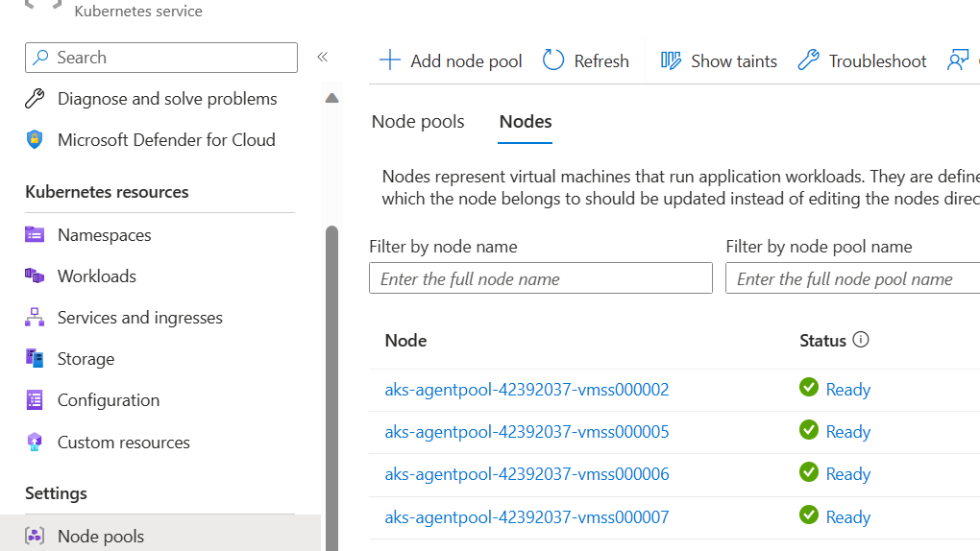Open Services and ingresses
Screen dimensions: 980x551
pos(140,318)
